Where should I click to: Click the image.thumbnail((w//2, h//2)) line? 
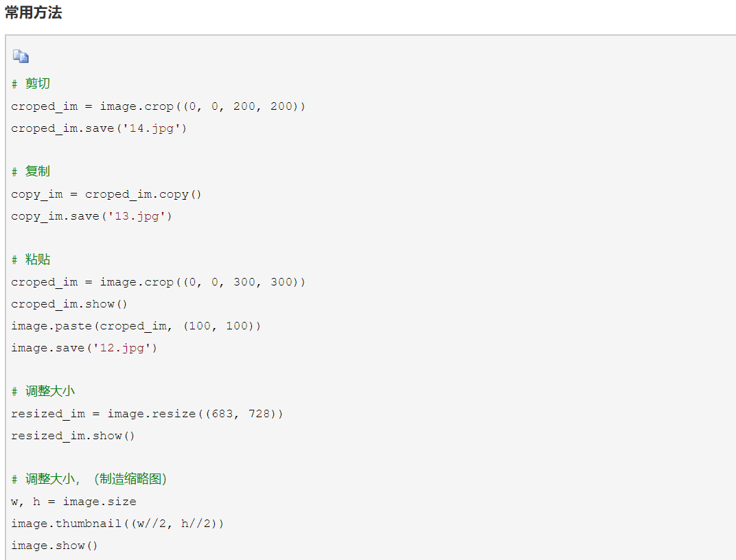tap(117, 524)
